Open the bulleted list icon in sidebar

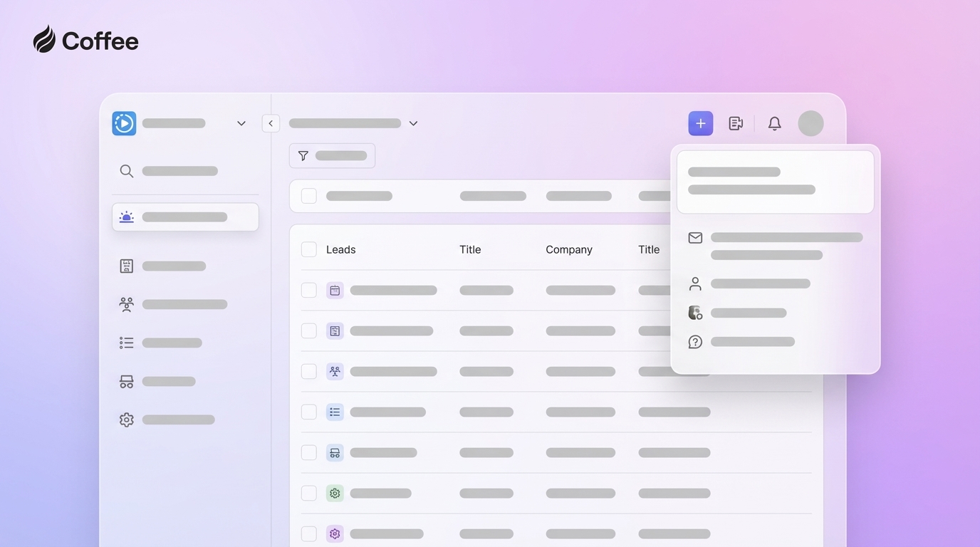coord(127,343)
